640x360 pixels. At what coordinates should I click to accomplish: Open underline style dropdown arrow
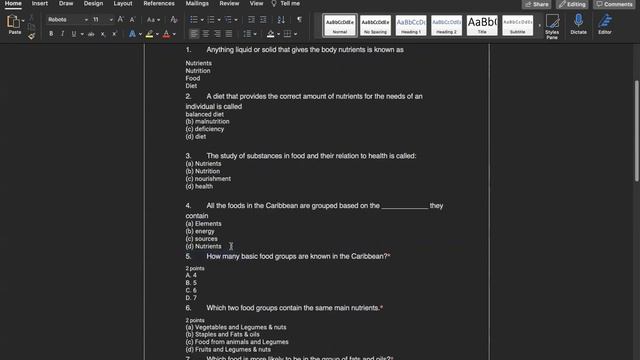point(82,34)
